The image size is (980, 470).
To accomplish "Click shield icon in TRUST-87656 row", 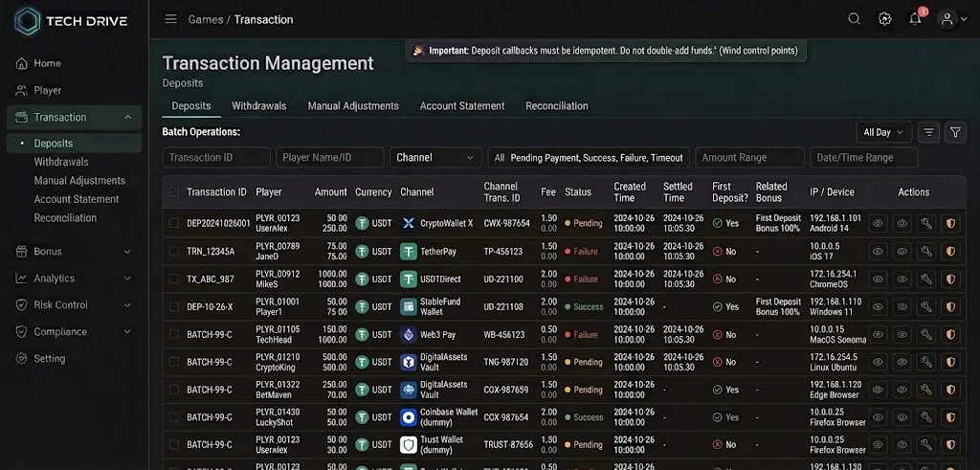I will (950, 444).
